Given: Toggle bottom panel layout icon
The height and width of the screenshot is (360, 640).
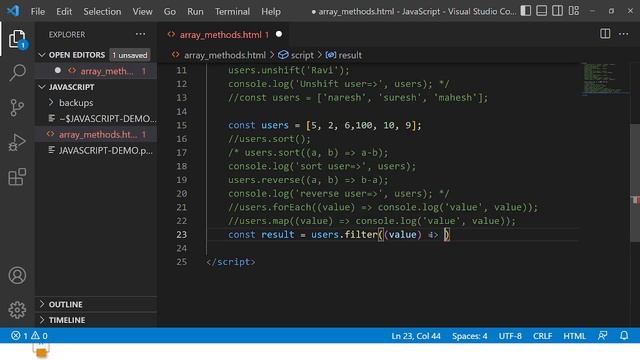Looking at the screenshot, I should pyautogui.click(x=542, y=11).
